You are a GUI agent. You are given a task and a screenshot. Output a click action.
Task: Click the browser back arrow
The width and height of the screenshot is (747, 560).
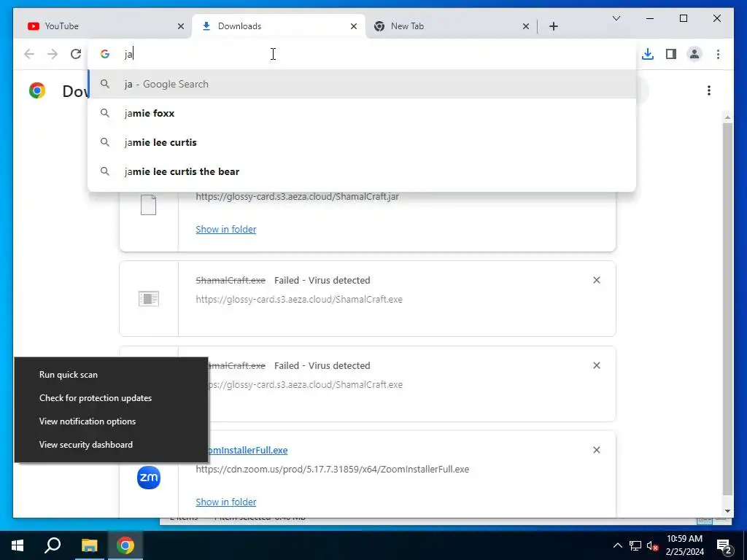click(29, 54)
